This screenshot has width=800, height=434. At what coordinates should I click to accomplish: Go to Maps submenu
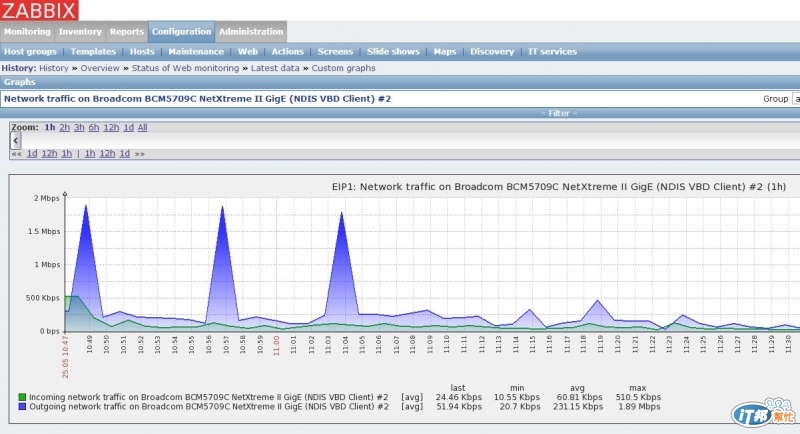[x=444, y=52]
